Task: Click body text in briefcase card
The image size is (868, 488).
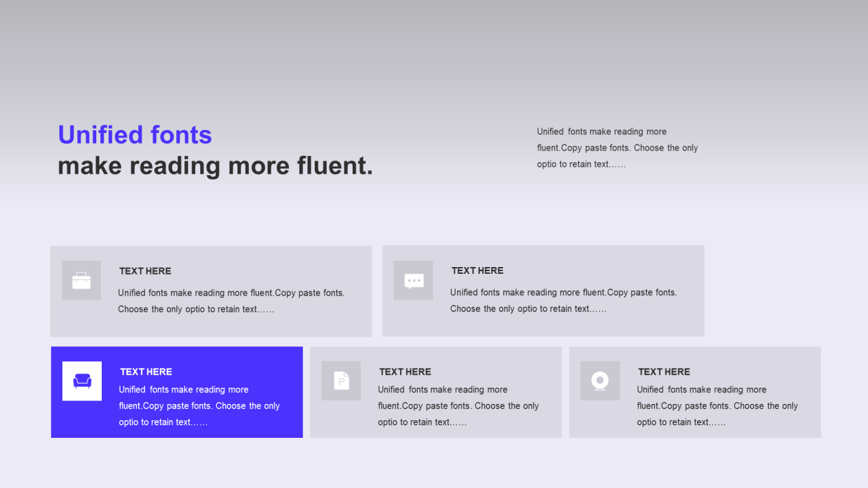Action: click(x=231, y=301)
